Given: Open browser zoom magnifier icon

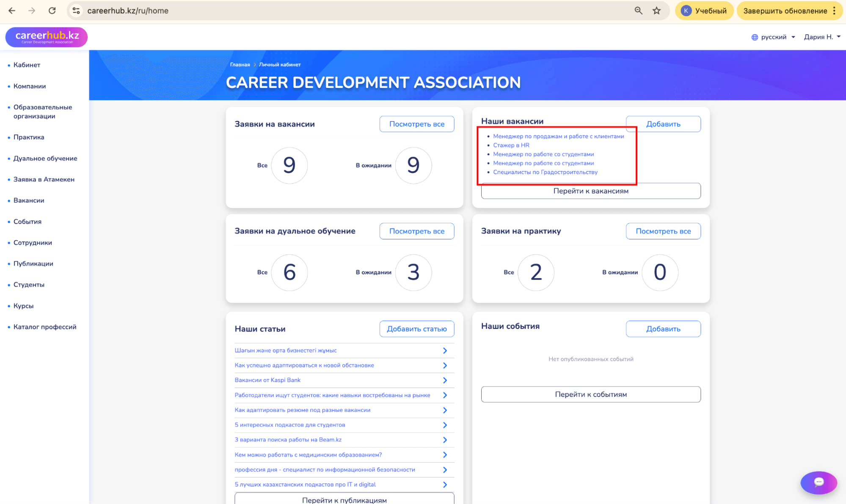Looking at the screenshot, I should [638, 11].
